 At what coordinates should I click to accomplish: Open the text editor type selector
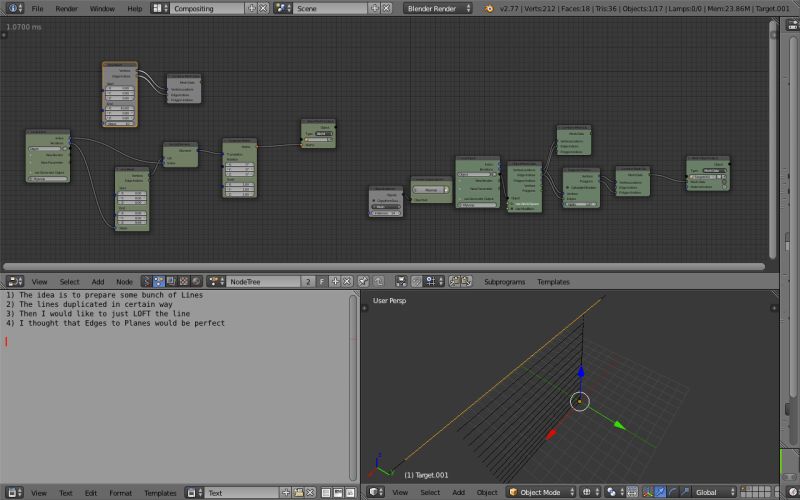coord(15,492)
